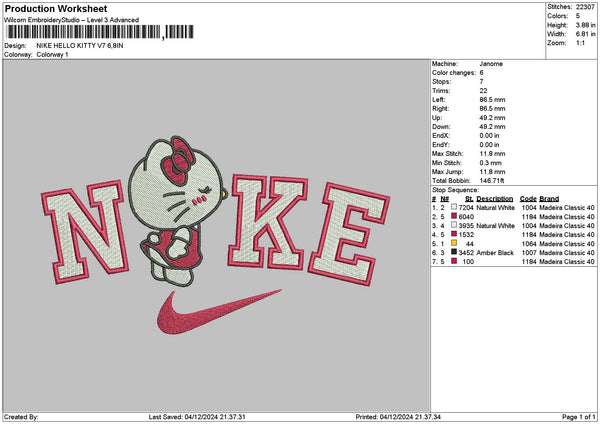Click the white swatch in stop 1 row
Screen dimensions: 600x424
pos(454,207)
